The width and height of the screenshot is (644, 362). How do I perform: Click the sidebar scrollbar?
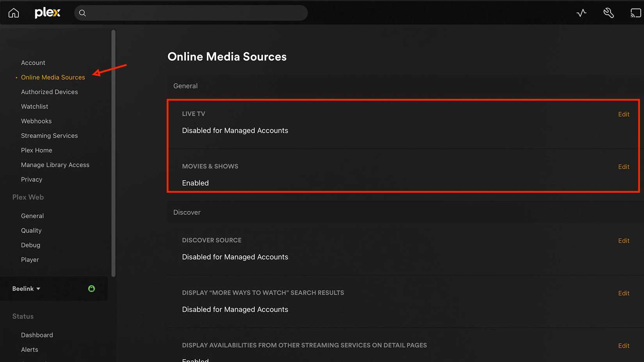113,152
